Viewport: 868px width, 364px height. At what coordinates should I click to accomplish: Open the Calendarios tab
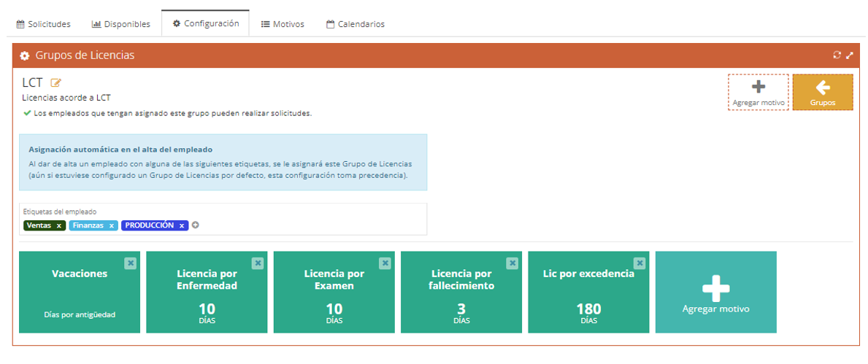pos(355,24)
